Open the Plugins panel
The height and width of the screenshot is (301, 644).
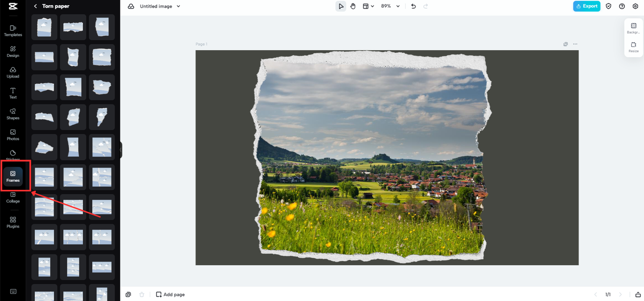click(x=13, y=222)
